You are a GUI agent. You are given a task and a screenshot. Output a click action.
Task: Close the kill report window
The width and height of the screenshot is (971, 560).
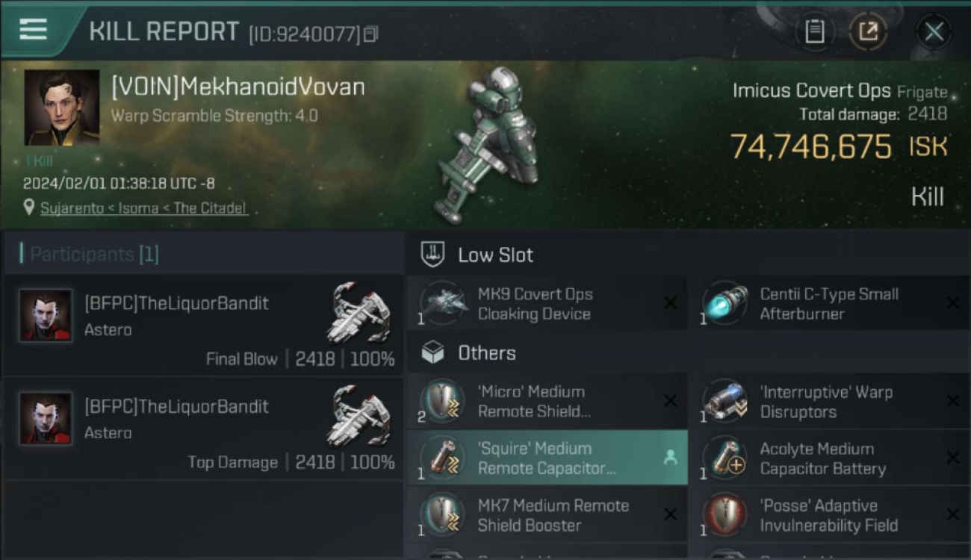pos(934,31)
